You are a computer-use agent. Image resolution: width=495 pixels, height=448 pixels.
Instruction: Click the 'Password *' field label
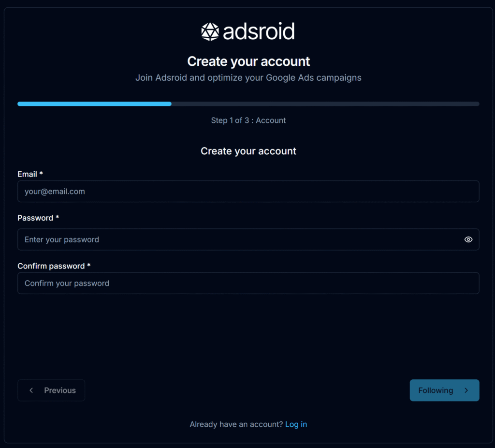(x=38, y=218)
